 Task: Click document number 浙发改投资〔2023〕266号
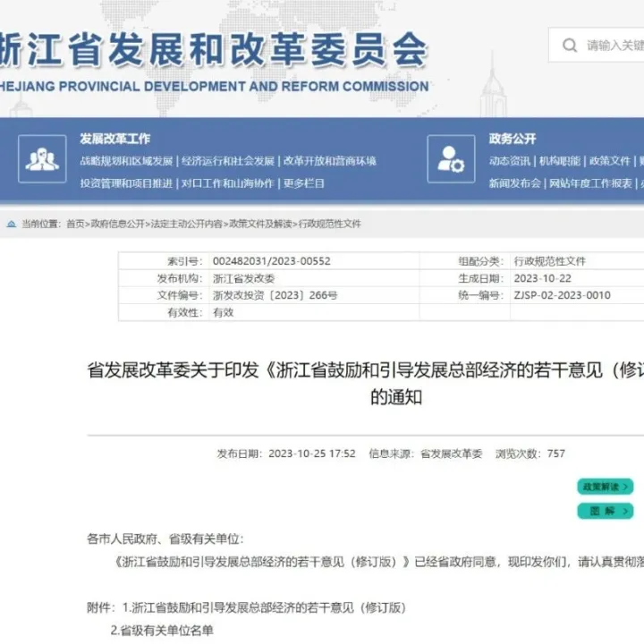click(x=275, y=295)
